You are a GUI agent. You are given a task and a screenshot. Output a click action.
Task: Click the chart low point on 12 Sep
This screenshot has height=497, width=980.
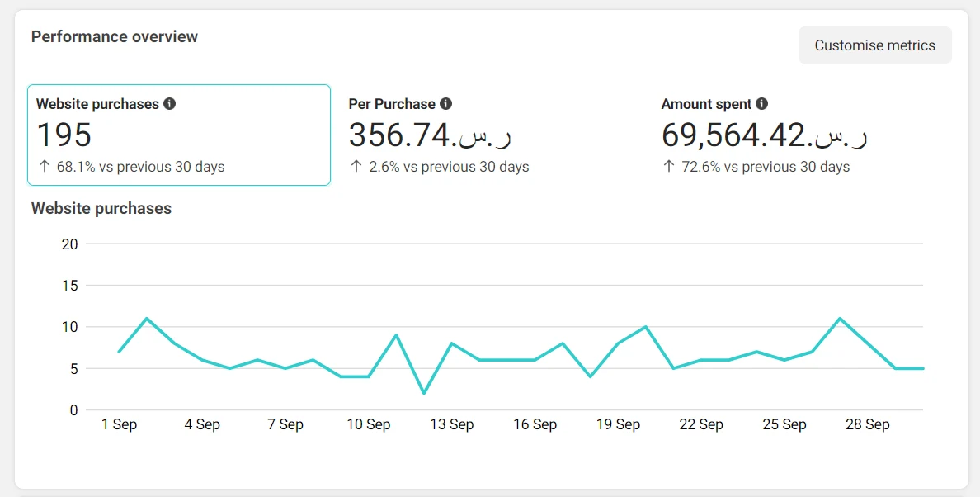[424, 393]
